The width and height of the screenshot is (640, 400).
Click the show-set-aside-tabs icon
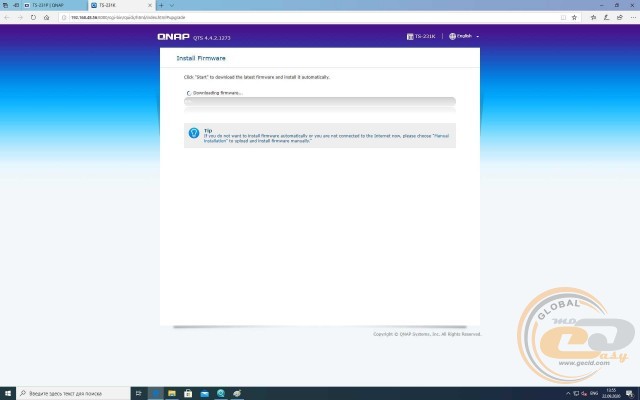click(5, 5)
